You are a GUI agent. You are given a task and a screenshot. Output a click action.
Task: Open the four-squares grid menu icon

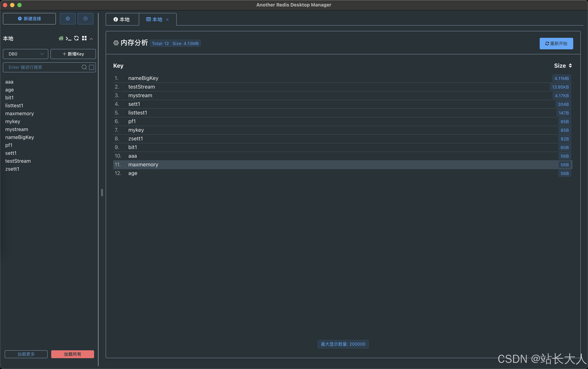(x=84, y=38)
